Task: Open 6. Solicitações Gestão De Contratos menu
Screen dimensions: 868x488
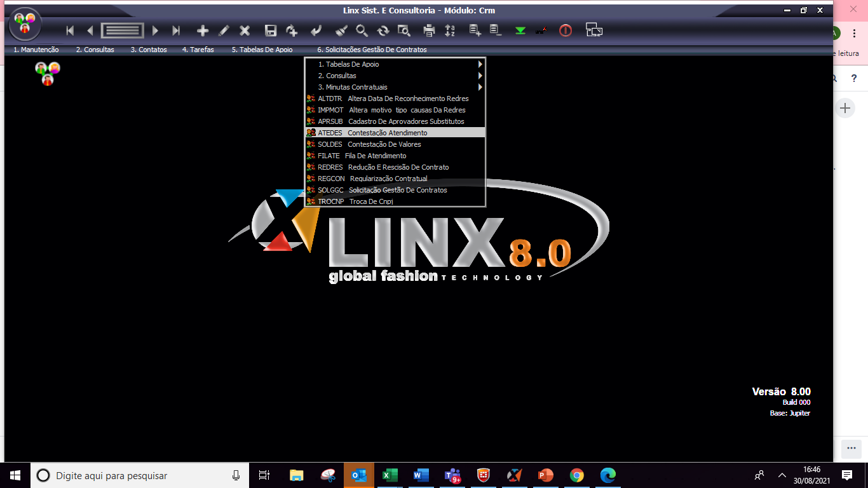Action: tap(372, 50)
